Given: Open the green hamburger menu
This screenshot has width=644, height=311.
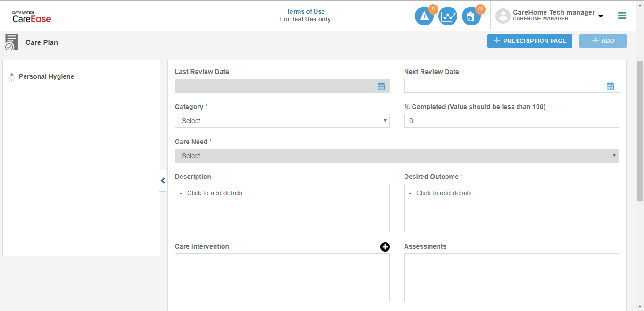Looking at the screenshot, I should (622, 16).
